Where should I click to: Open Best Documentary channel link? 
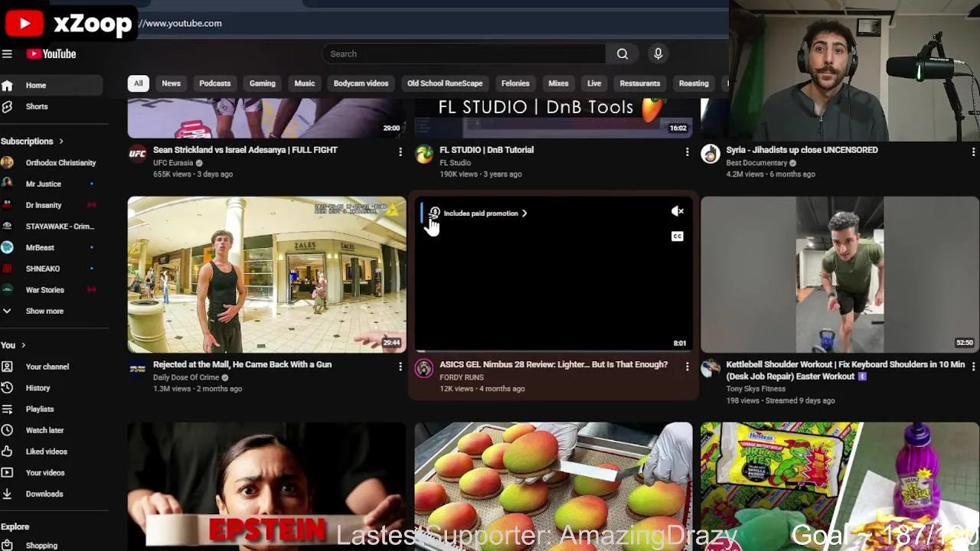[756, 163]
